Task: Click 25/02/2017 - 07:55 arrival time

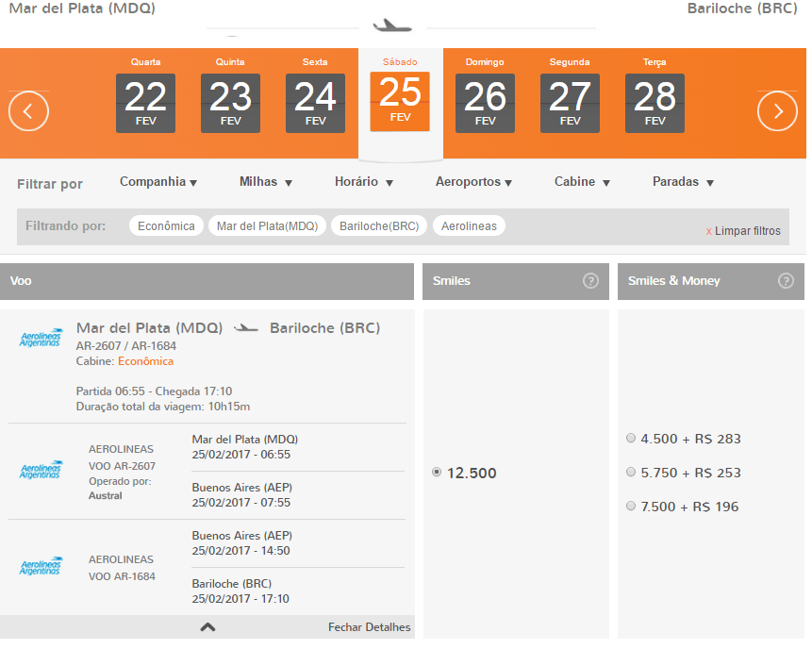Action: [241, 503]
